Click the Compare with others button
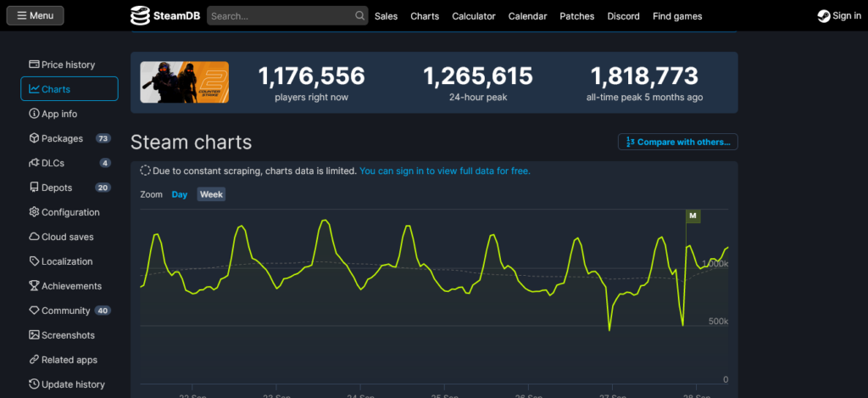 [x=677, y=142]
